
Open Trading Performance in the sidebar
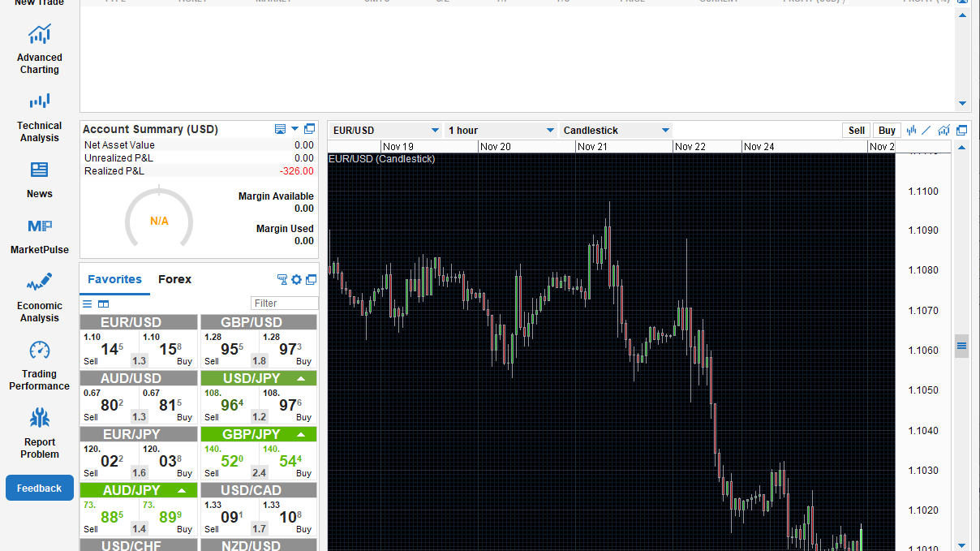pyautogui.click(x=39, y=365)
